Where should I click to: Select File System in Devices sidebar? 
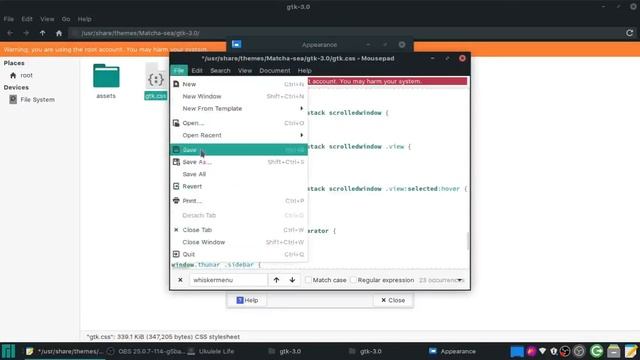point(37,100)
